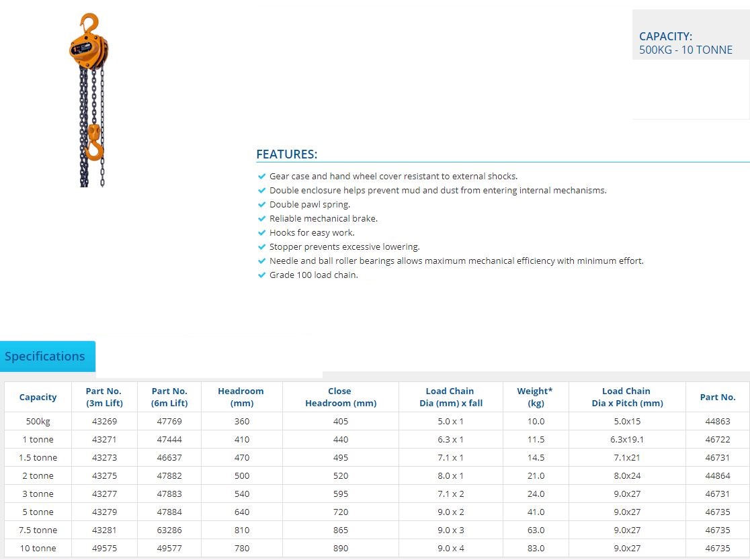
Task: Click the '1.5 tonne' capacity cell
Action: coord(38,458)
